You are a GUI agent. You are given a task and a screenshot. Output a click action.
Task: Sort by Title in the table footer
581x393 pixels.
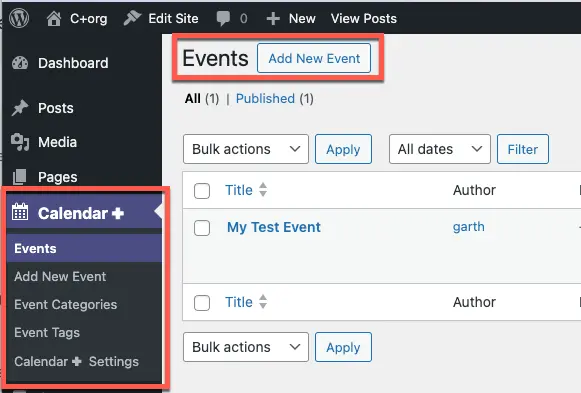point(263,302)
